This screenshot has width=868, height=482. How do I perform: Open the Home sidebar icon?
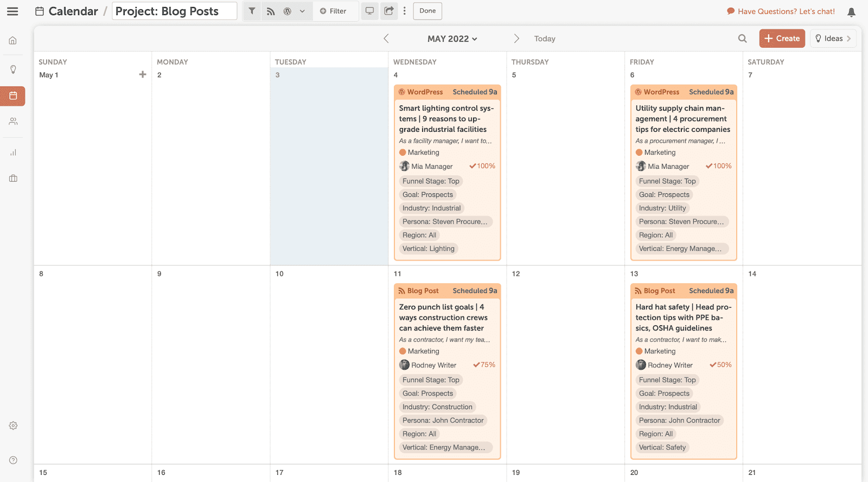(13, 41)
